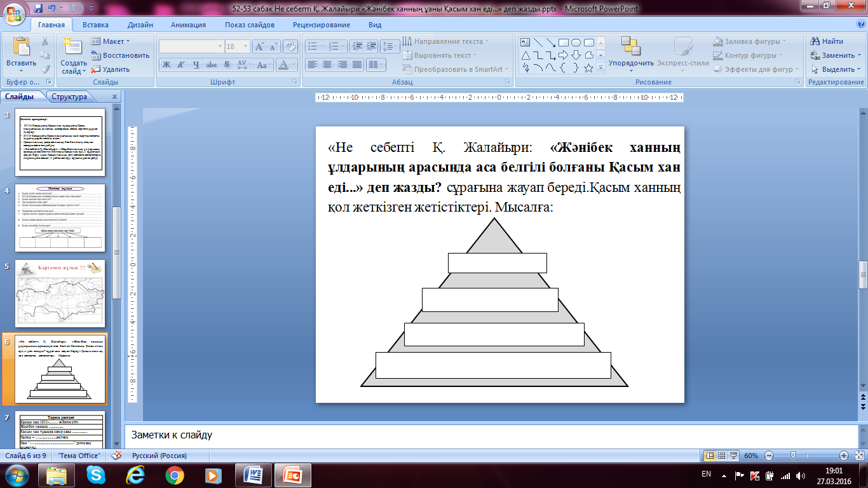Align text to the left
This screenshot has height=488, width=868.
pos(312,64)
